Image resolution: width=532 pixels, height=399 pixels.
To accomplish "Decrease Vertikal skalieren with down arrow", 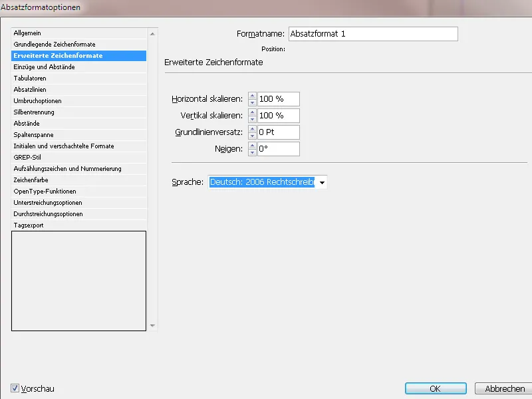I will [x=252, y=119].
